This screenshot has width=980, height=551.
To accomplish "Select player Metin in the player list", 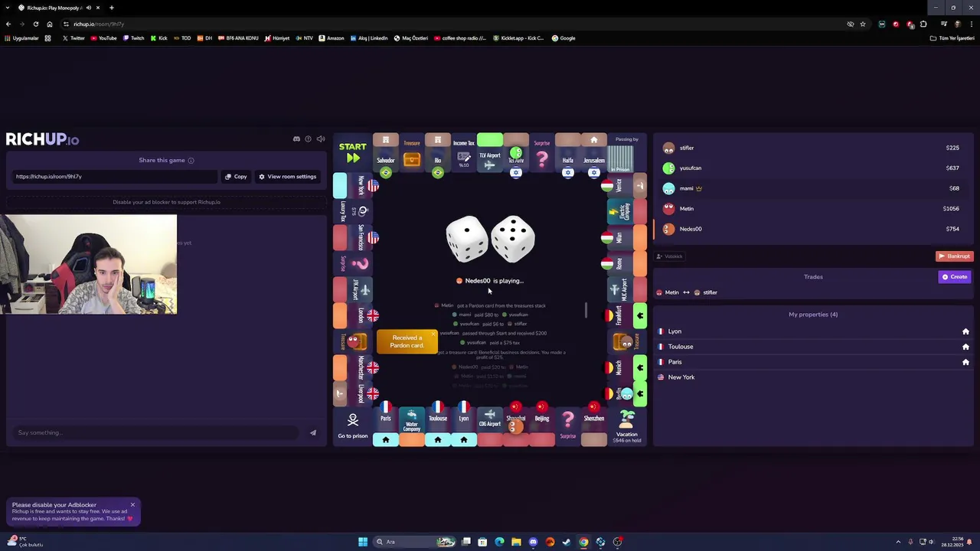I will coord(812,209).
